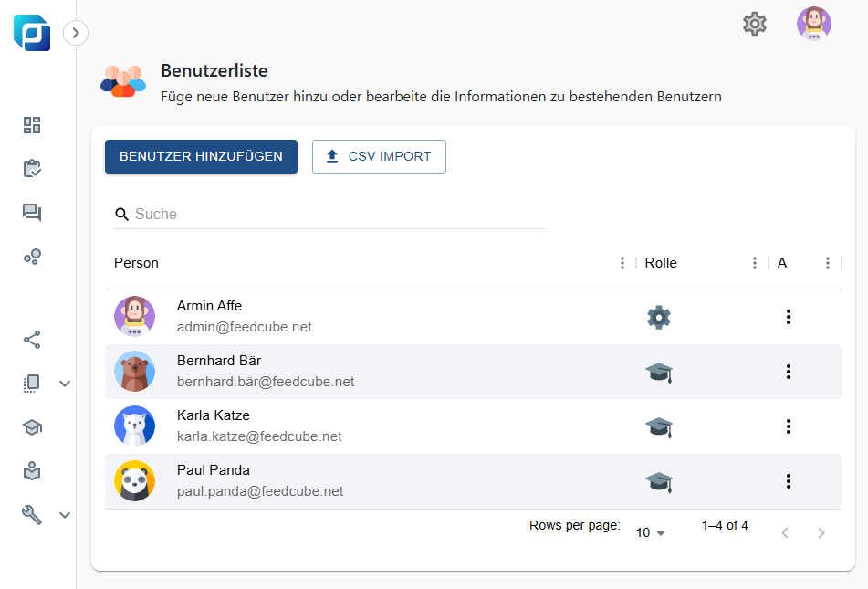Click the Suche search field
The image size is (868, 589).
click(x=338, y=214)
